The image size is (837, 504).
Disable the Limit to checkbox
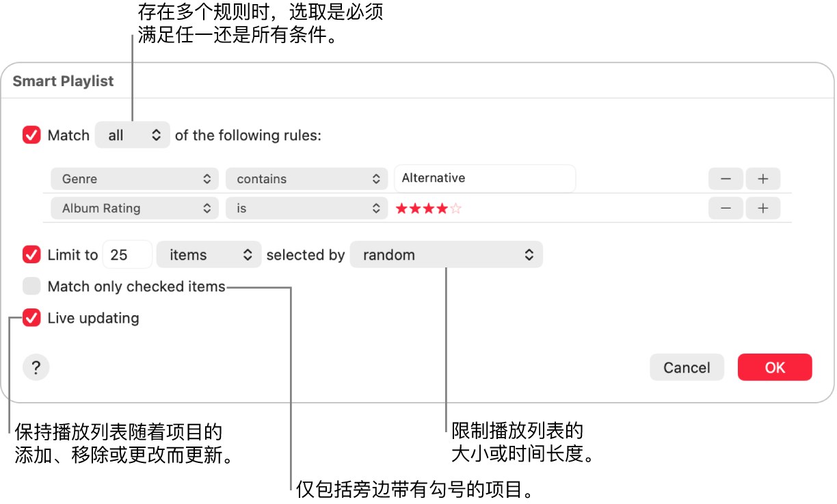pyautogui.click(x=32, y=255)
